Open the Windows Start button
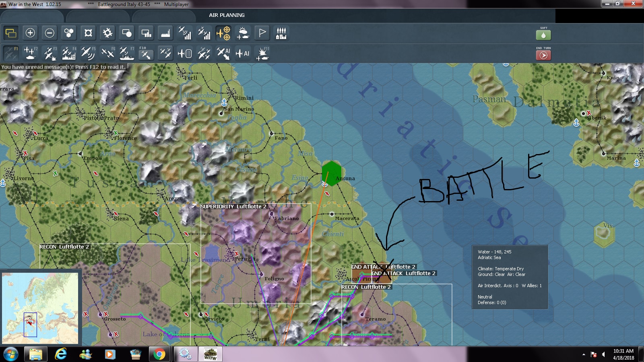 pos(11,354)
